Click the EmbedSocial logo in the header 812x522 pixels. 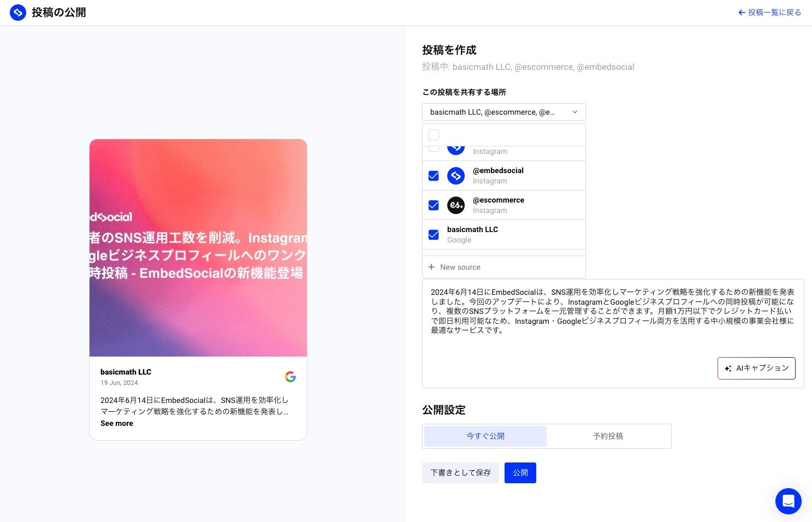pyautogui.click(x=18, y=13)
